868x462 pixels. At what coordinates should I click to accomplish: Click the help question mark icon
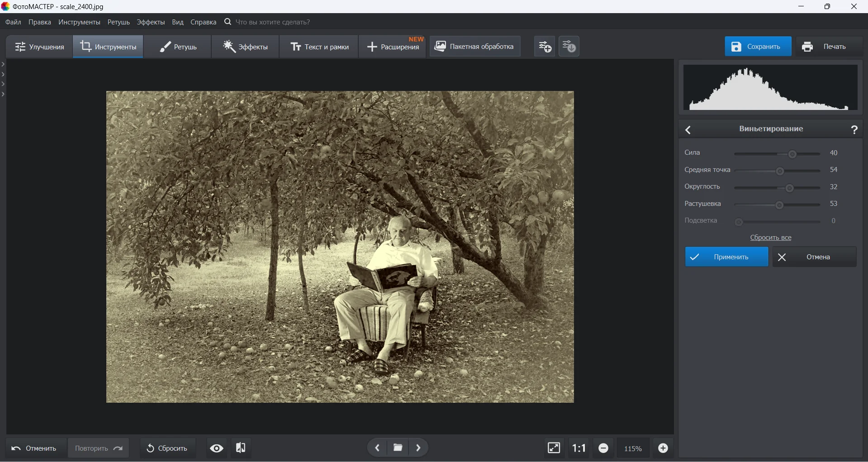pyautogui.click(x=854, y=130)
